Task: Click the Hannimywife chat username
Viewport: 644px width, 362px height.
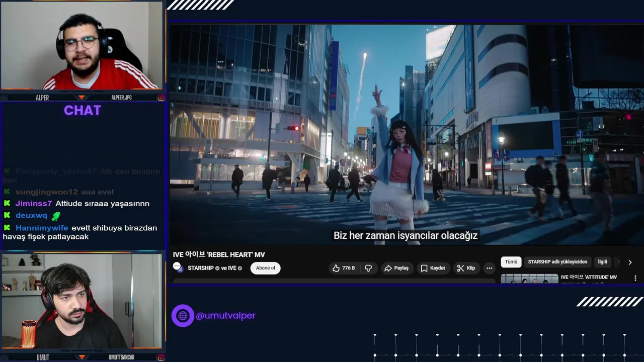Action: click(42, 228)
